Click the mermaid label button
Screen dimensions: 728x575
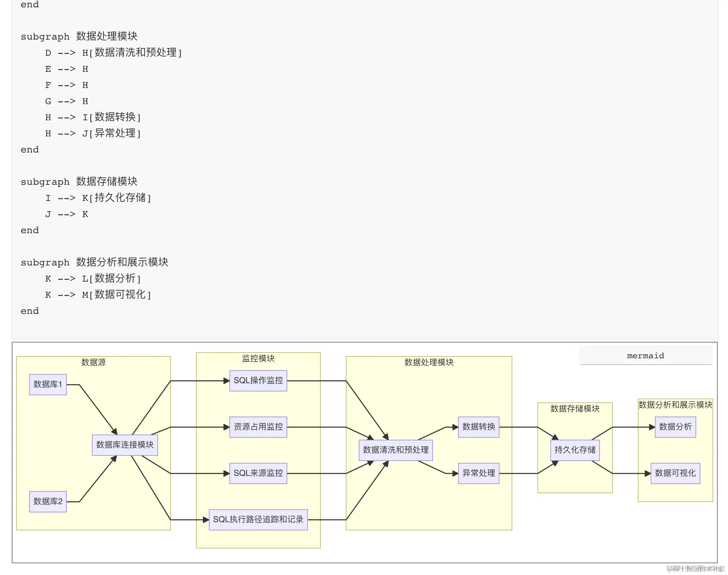point(645,356)
